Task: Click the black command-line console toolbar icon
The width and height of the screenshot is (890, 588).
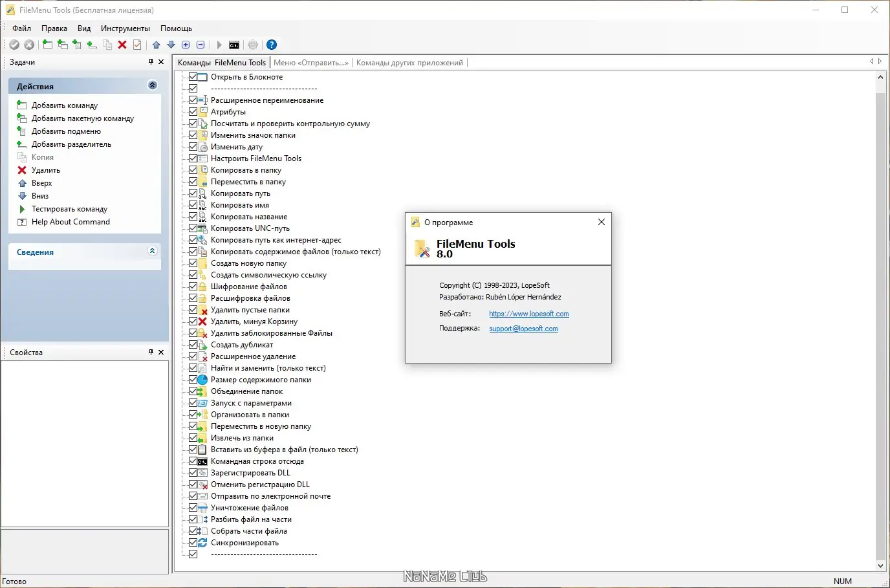Action: [234, 45]
